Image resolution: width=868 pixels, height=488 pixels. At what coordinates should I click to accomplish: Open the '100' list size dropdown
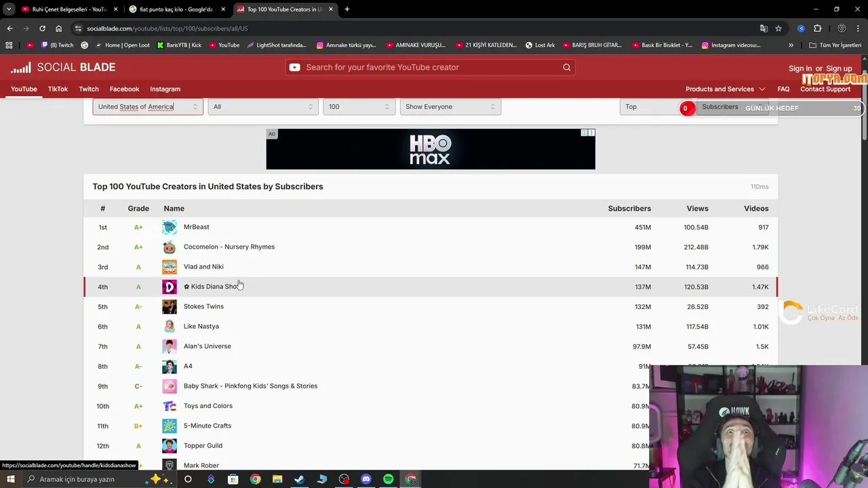pyautogui.click(x=359, y=106)
